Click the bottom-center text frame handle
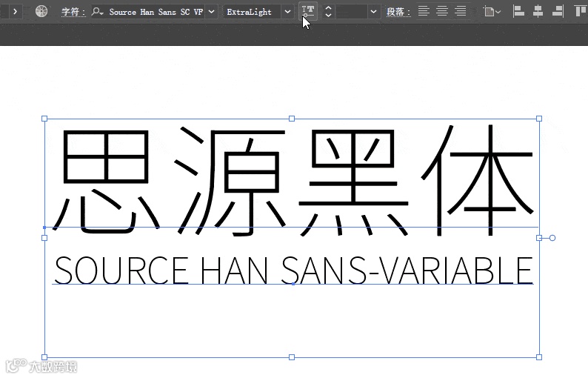 tap(292, 357)
